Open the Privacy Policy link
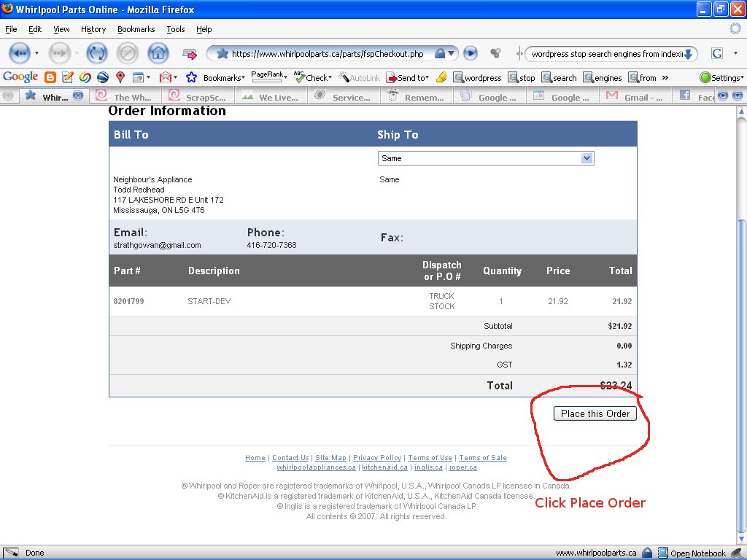747x560 pixels. 377,458
